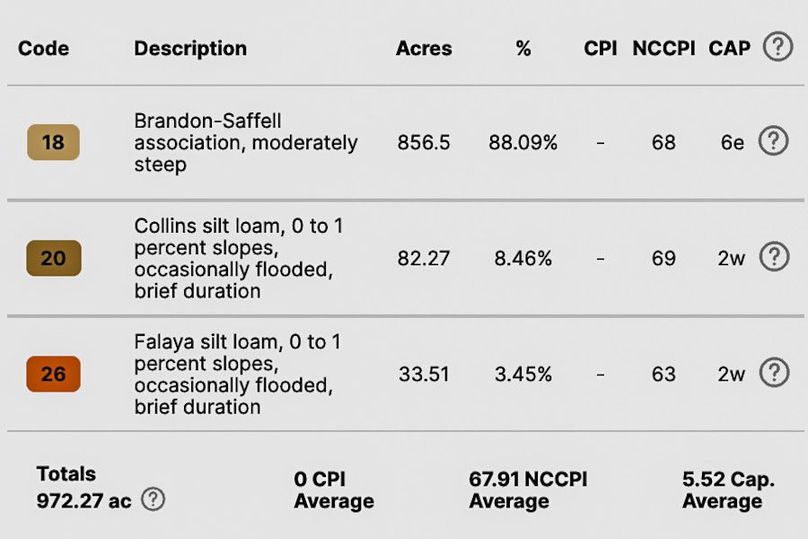Click help icon beside Totals acreage

tap(153, 499)
